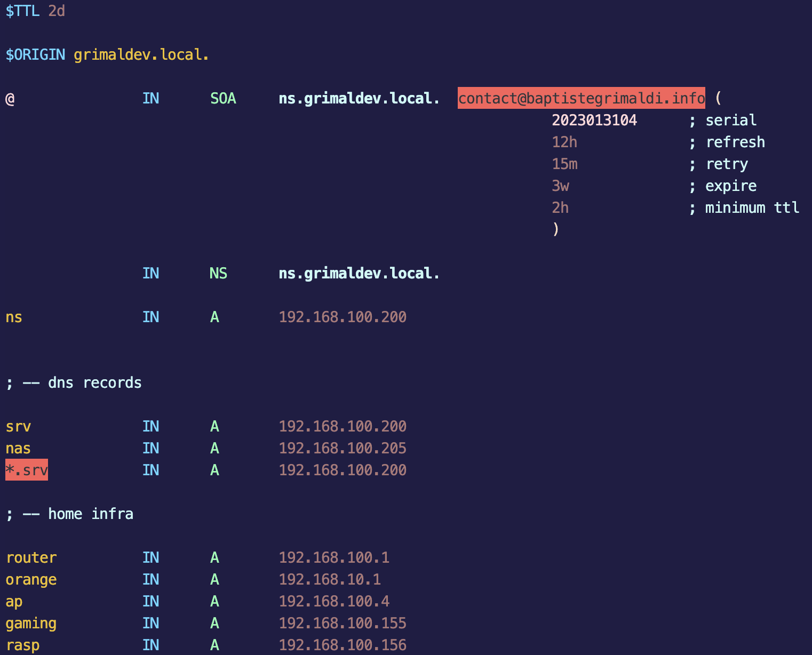
Task: Click the 2h minimum ttl value
Action: click(560, 207)
